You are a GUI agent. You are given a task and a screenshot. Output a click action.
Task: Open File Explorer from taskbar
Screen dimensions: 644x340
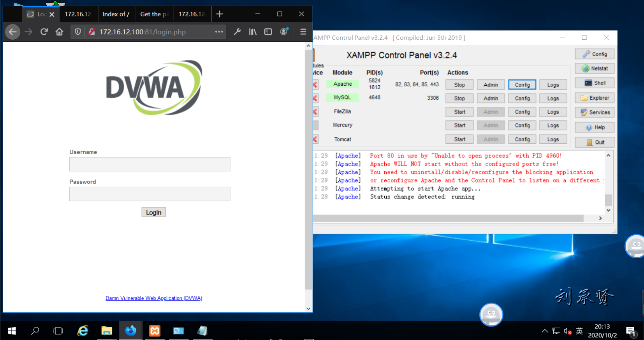[x=107, y=331]
